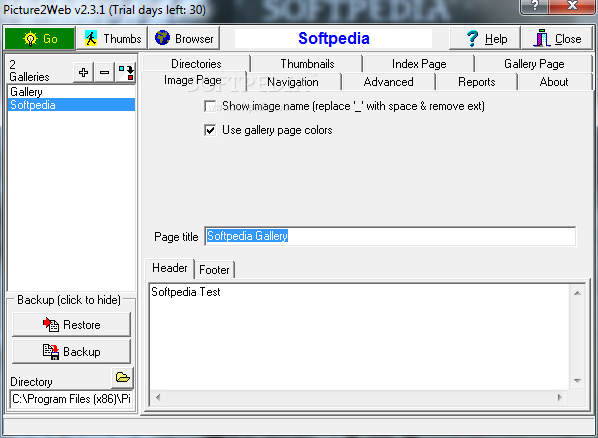Select the Header sub-tab
The image size is (598, 438).
click(x=170, y=268)
